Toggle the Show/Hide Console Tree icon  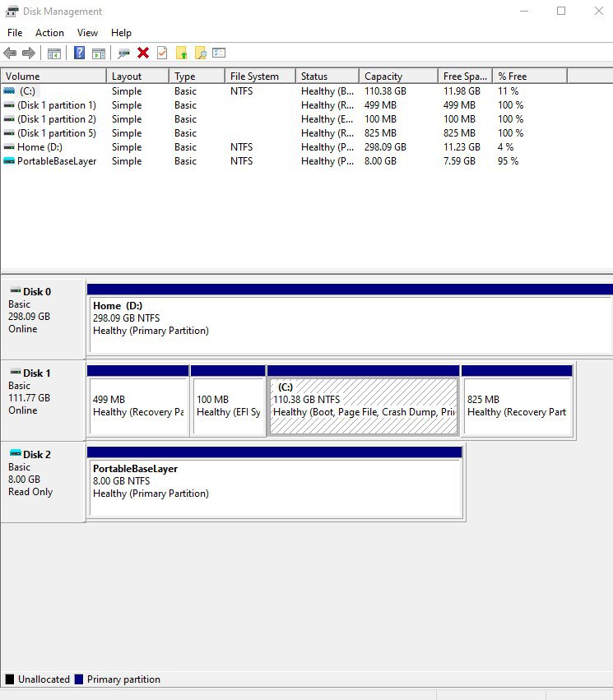pyautogui.click(x=54, y=53)
